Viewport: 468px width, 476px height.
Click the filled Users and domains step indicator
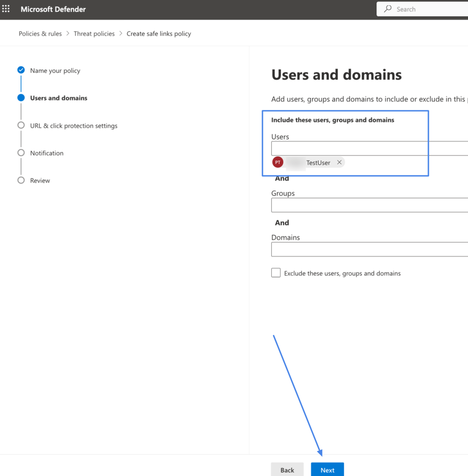(21, 97)
